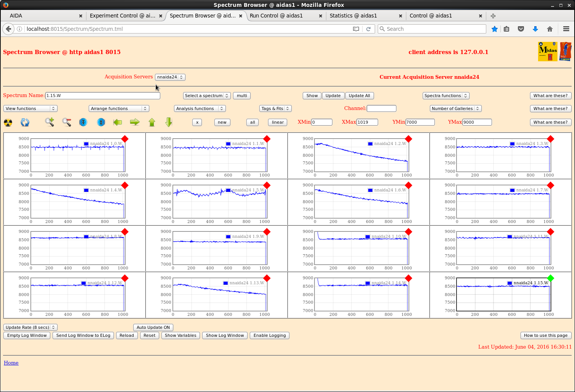Click the Show button
Image resolution: width=575 pixels, height=392 pixels.
click(x=312, y=96)
